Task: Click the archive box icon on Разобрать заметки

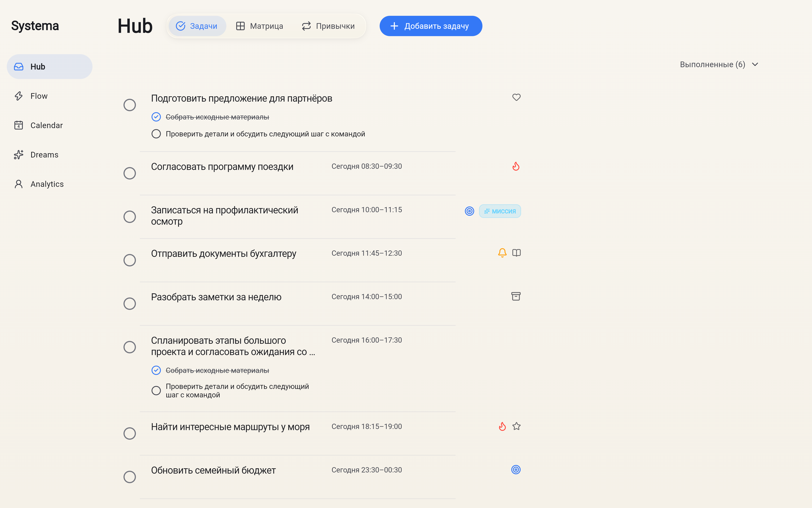Action: pyautogui.click(x=516, y=296)
